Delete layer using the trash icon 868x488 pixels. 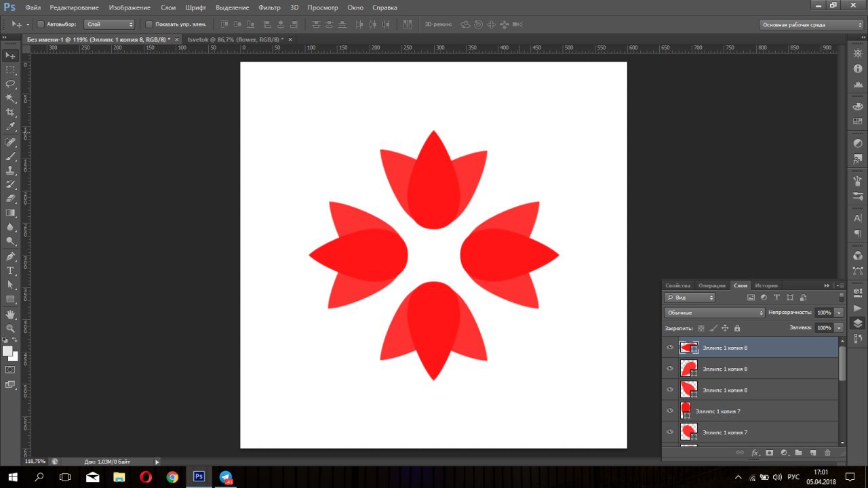pyautogui.click(x=827, y=453)
